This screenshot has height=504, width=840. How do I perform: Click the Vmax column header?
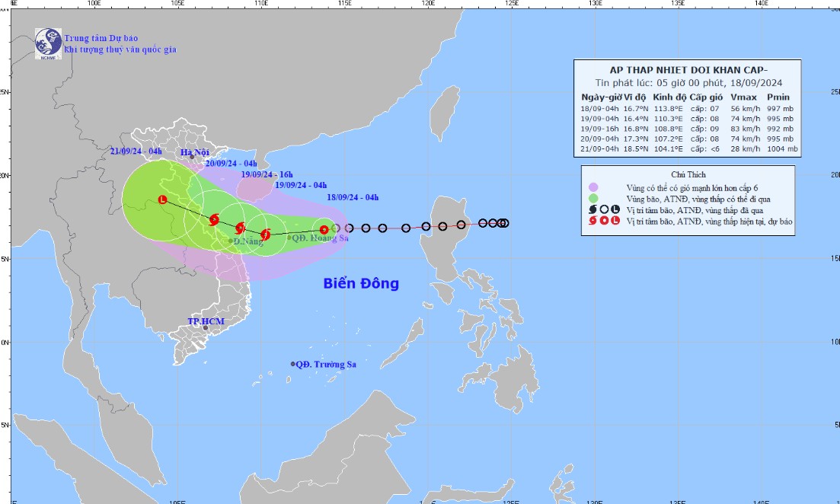click(x=742, y=97)
